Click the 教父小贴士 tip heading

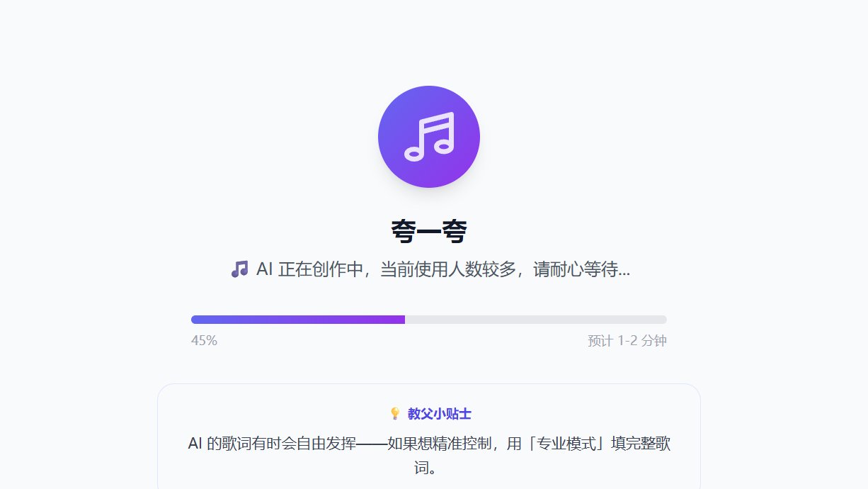tap(440, 414)
